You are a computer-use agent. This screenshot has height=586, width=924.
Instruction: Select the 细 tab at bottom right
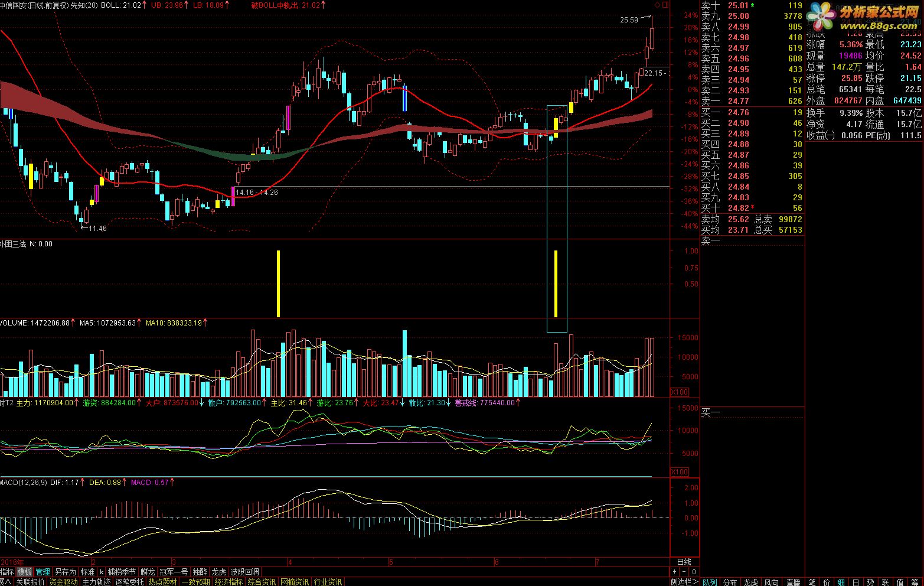click(841, 582)
